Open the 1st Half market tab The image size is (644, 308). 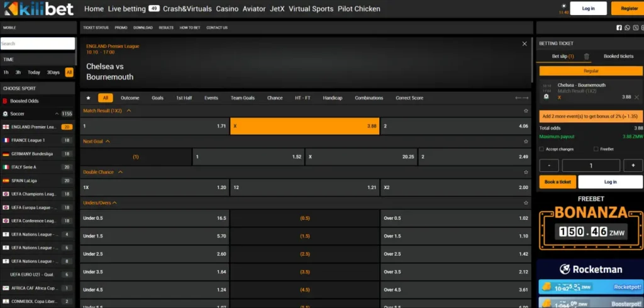pyautogui.click(x=184, y=98)
